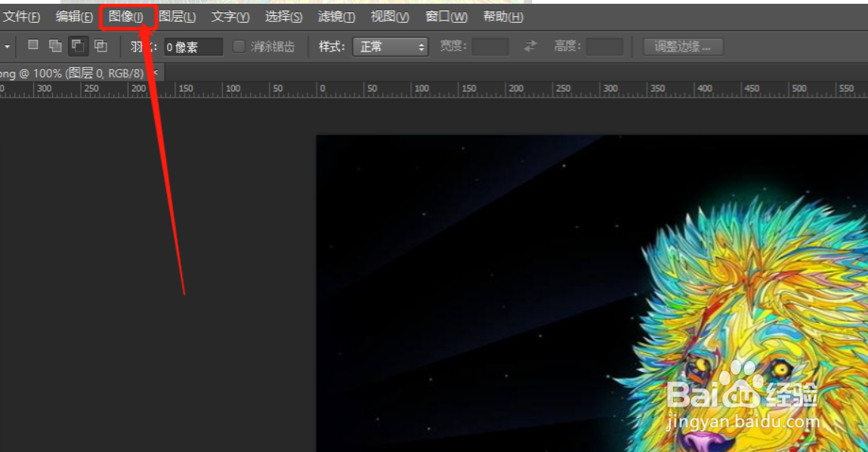Open the 样式 dropdown showing 正常

[391, 47]
